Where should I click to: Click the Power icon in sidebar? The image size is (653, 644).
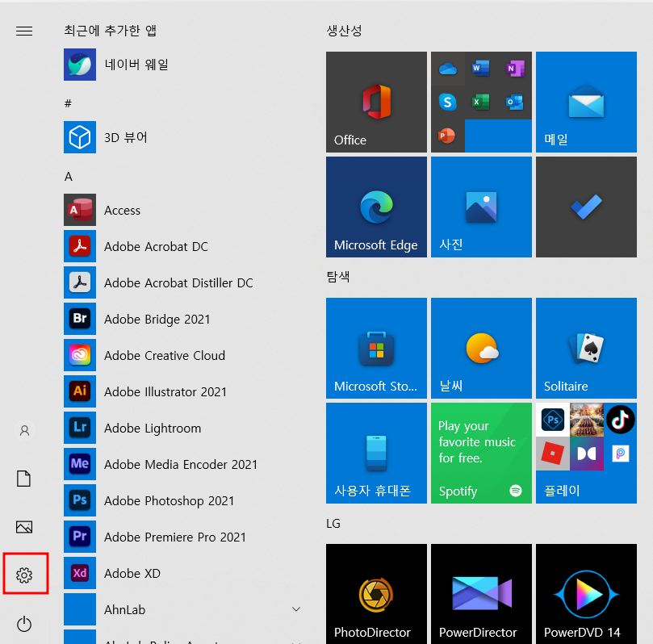[x=24, y=624]
